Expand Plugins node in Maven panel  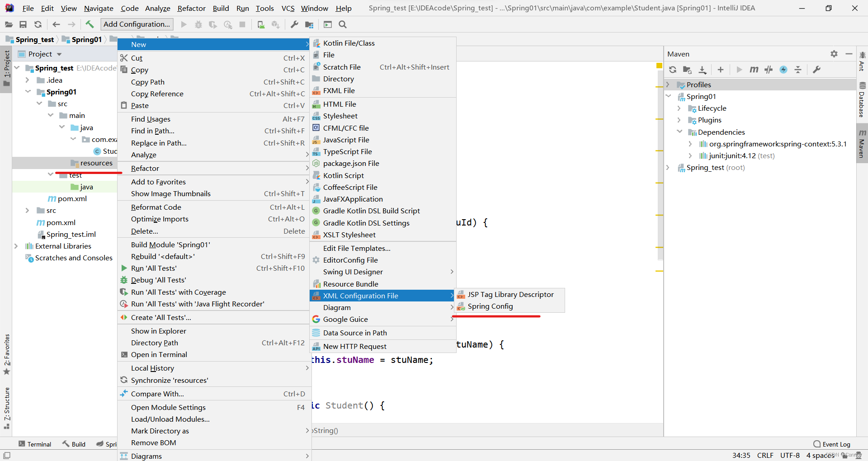click(679, 120)
